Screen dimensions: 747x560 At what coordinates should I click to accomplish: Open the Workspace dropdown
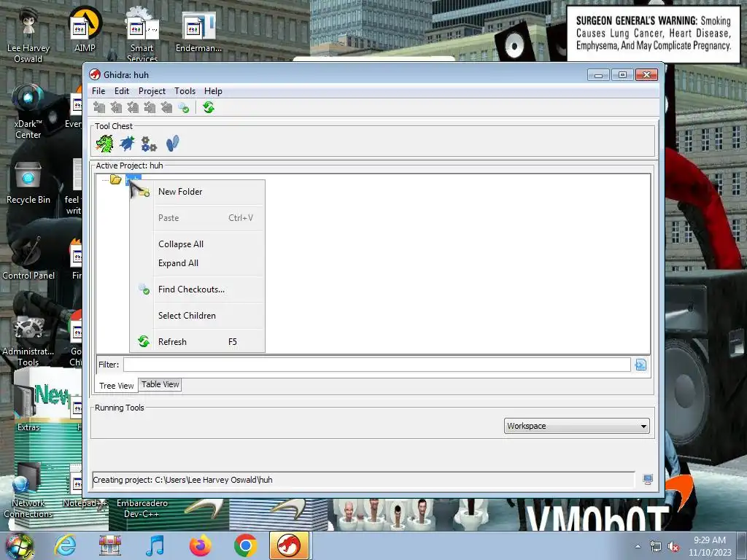(576, 426)
